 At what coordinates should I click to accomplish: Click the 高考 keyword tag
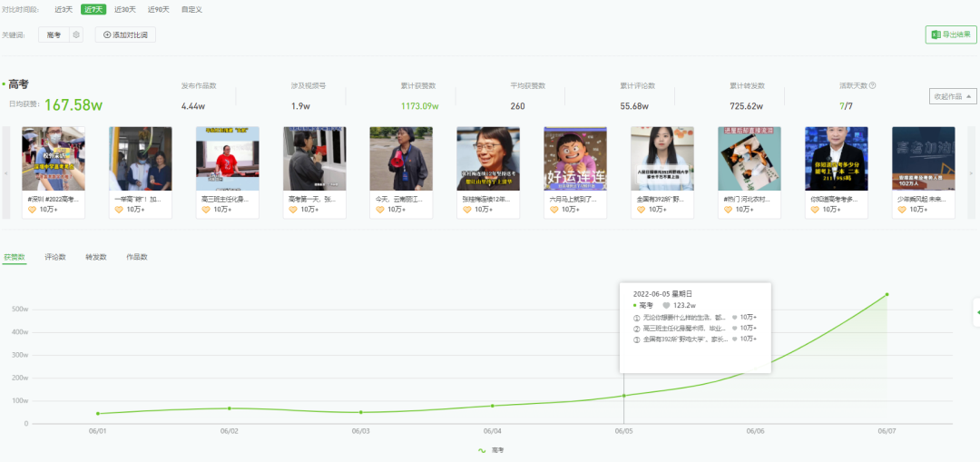pos(54,34)
